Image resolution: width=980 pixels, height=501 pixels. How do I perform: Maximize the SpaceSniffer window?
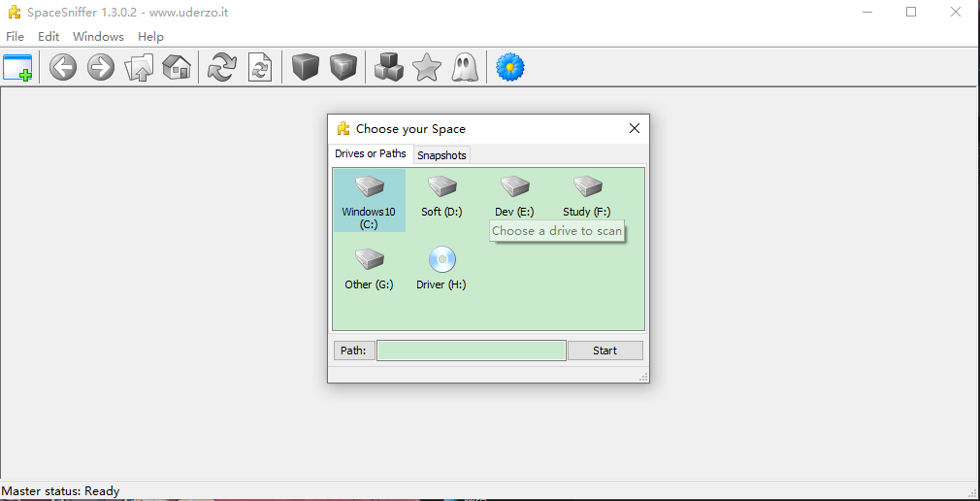911,12
